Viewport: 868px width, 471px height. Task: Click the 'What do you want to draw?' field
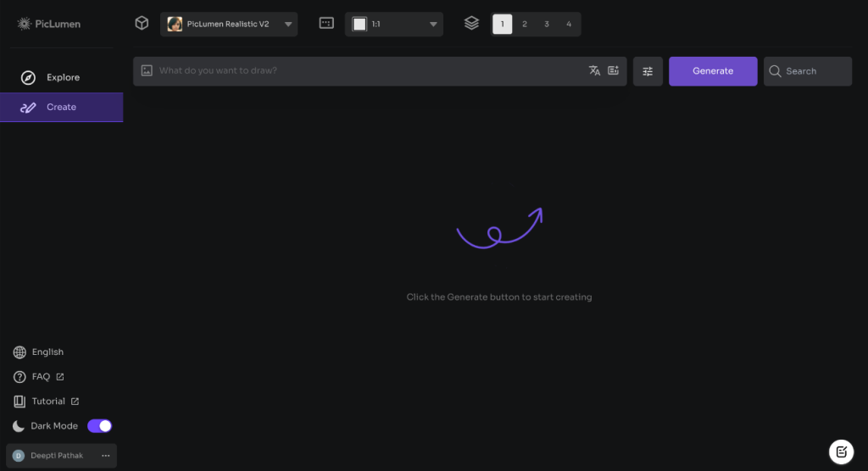[x=364, y=71]
